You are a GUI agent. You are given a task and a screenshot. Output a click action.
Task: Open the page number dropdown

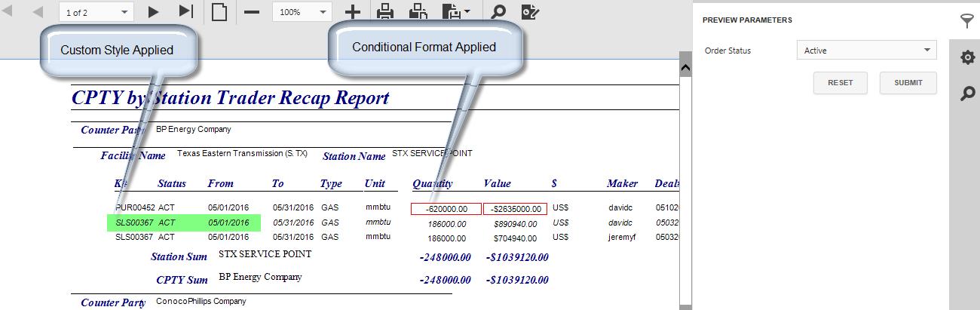click(124, 13)
